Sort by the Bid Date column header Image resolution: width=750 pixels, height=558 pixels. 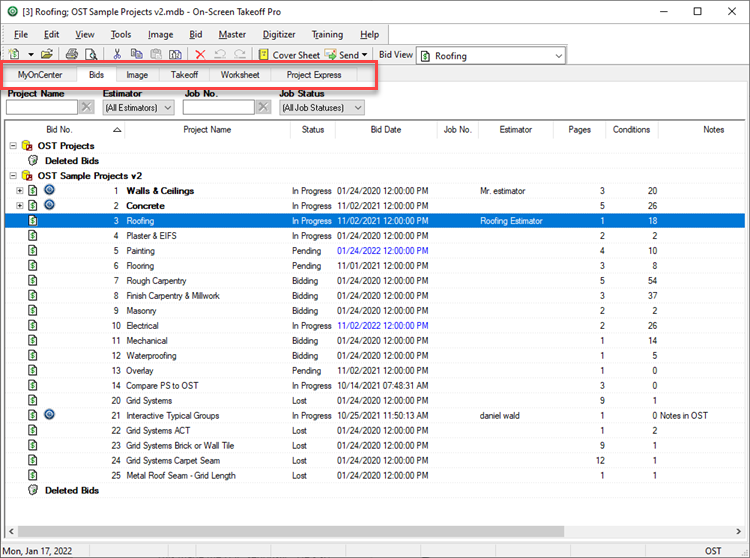click(386, 130)
